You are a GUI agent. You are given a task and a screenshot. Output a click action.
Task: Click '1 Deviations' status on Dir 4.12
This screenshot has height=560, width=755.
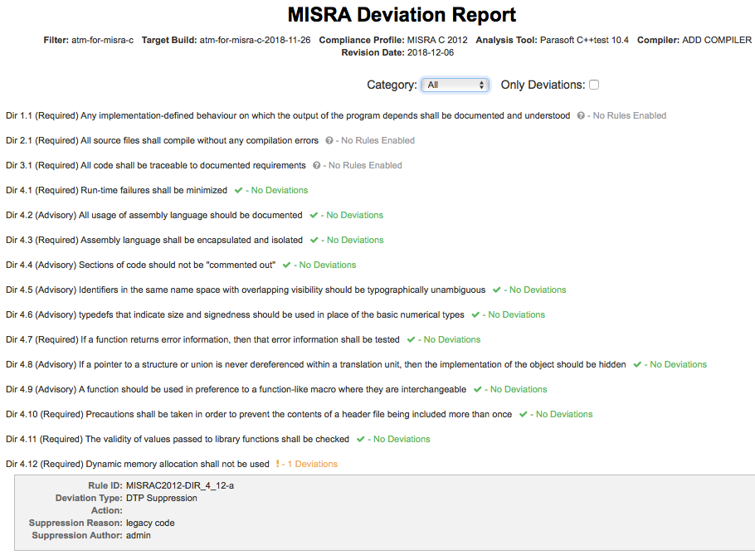pos(313,465)
